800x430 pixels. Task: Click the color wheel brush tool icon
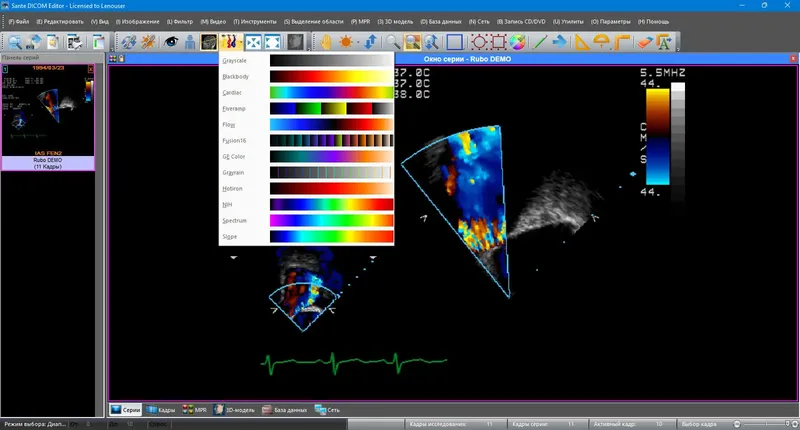pos(517,42)
